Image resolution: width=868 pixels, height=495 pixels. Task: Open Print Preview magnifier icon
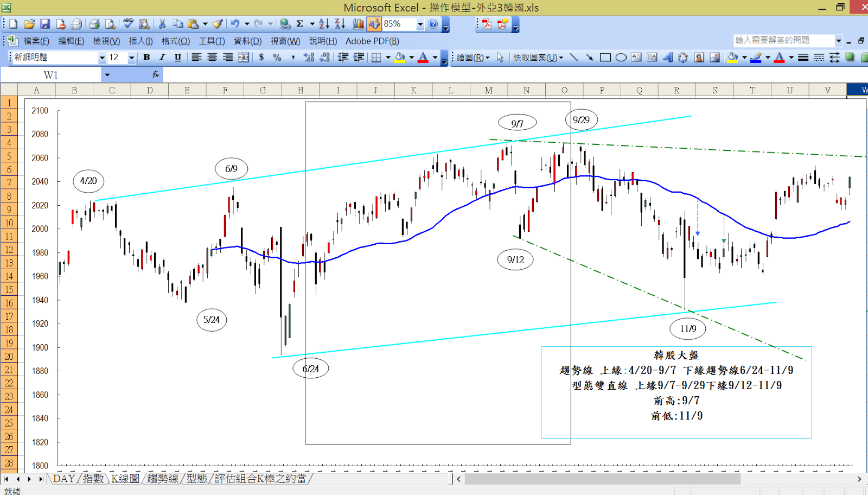click(x=110, y=24)
